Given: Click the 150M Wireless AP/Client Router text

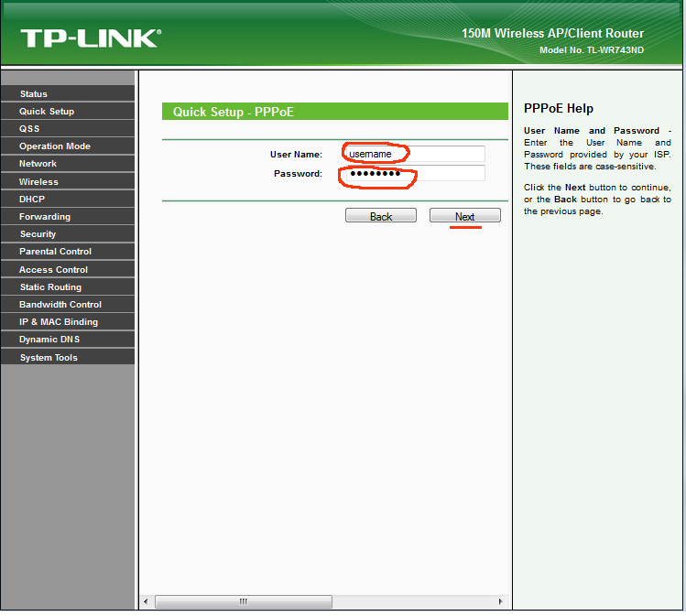Looking at the screenshot, I should tap(552, 34).
